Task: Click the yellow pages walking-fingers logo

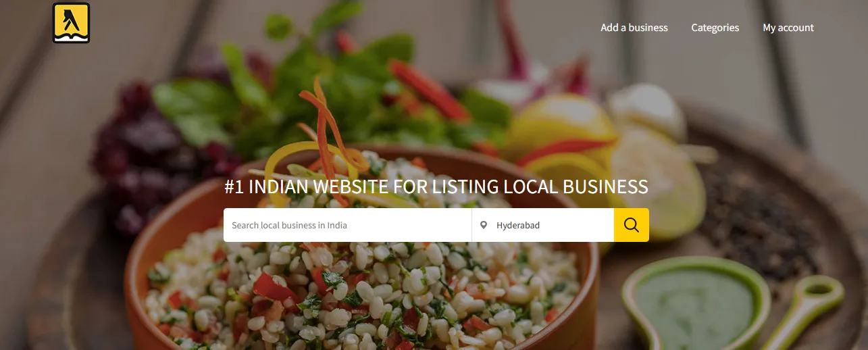Action: 71,23
